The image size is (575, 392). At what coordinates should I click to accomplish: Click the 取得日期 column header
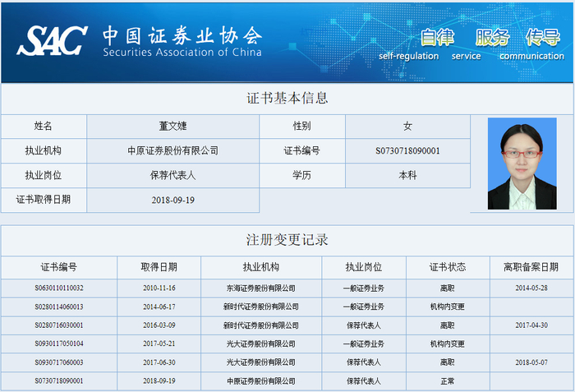tap(159, 267)
